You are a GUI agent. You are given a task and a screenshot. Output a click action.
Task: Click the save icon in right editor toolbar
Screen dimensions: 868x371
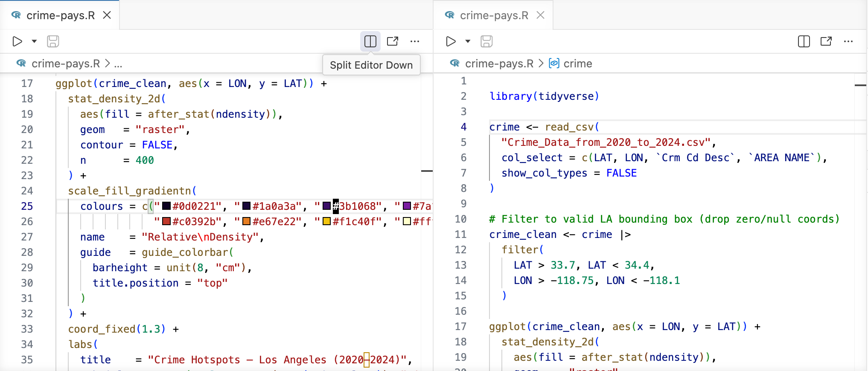(486, 41)
